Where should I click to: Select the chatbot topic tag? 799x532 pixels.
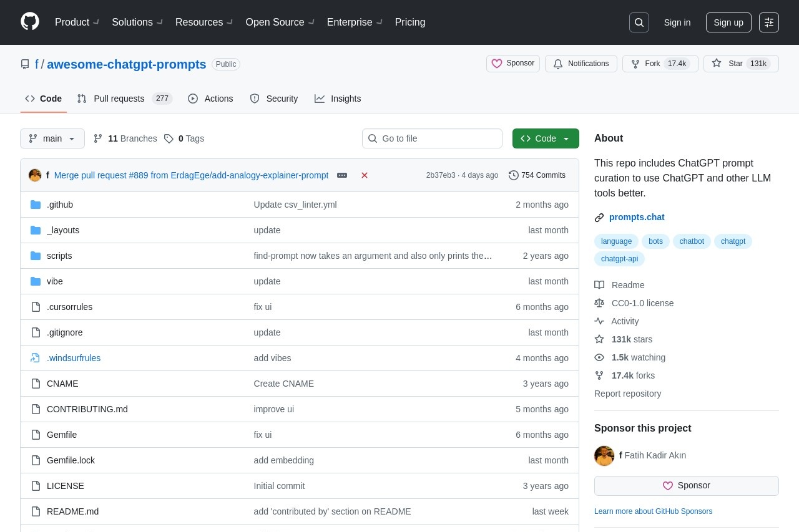click(x=692, y=241)
